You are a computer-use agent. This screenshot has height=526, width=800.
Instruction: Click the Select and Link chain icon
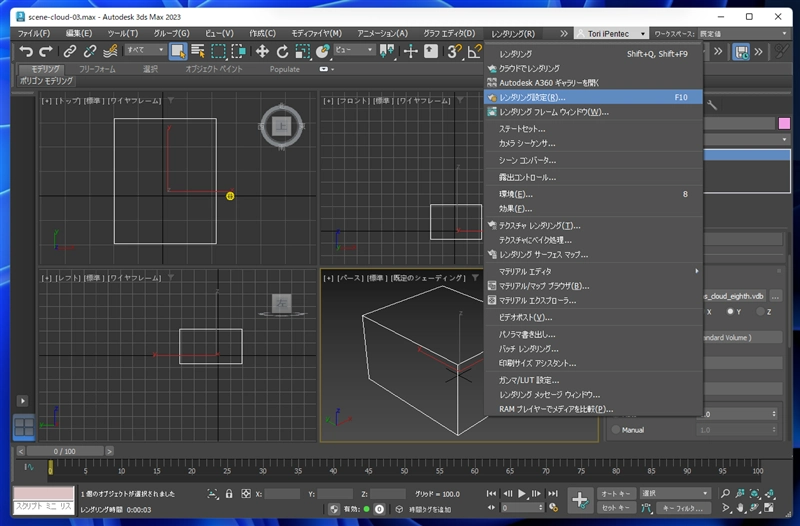(x=70, y=51)
